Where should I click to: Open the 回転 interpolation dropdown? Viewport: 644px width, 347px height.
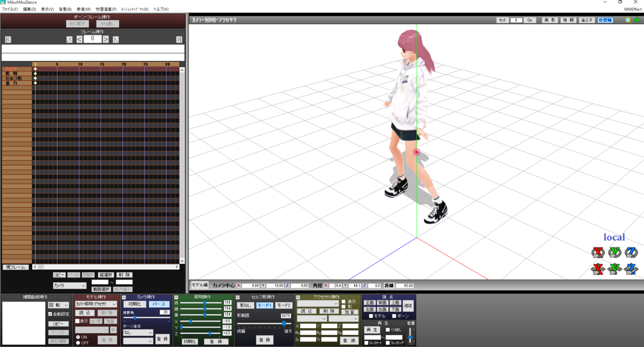click(x=58, y=305)
